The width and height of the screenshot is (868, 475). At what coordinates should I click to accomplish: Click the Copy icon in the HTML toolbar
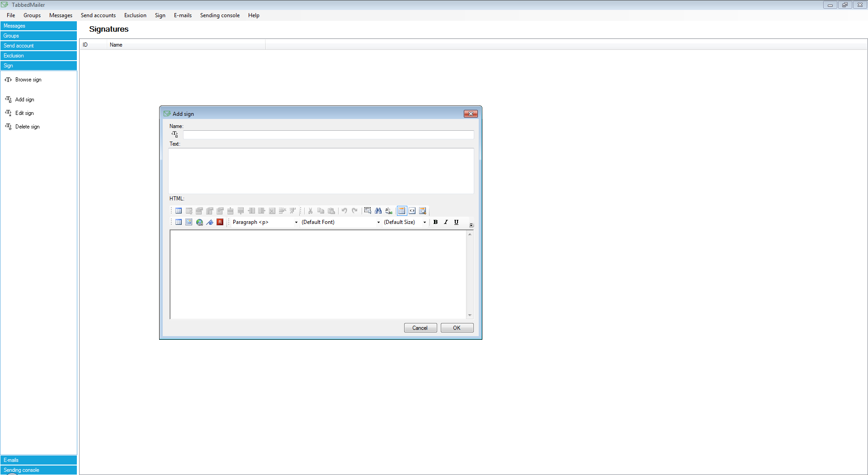click(321, 211)
